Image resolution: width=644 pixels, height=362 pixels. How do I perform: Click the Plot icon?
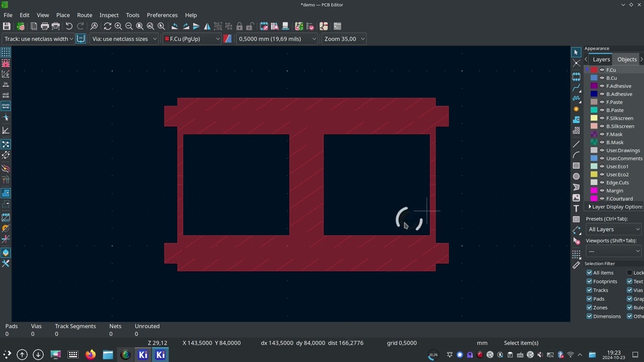click(x=56, y=26)
